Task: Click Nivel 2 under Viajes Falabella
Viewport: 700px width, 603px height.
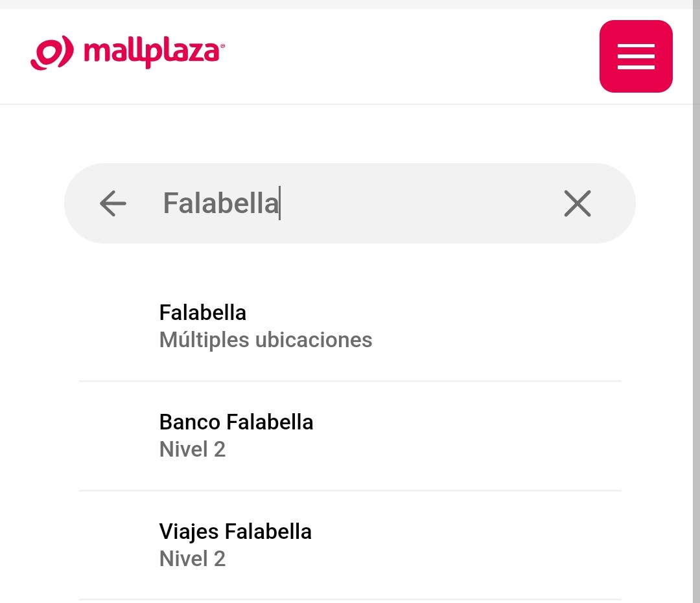Action: click(x=192, y=559)
